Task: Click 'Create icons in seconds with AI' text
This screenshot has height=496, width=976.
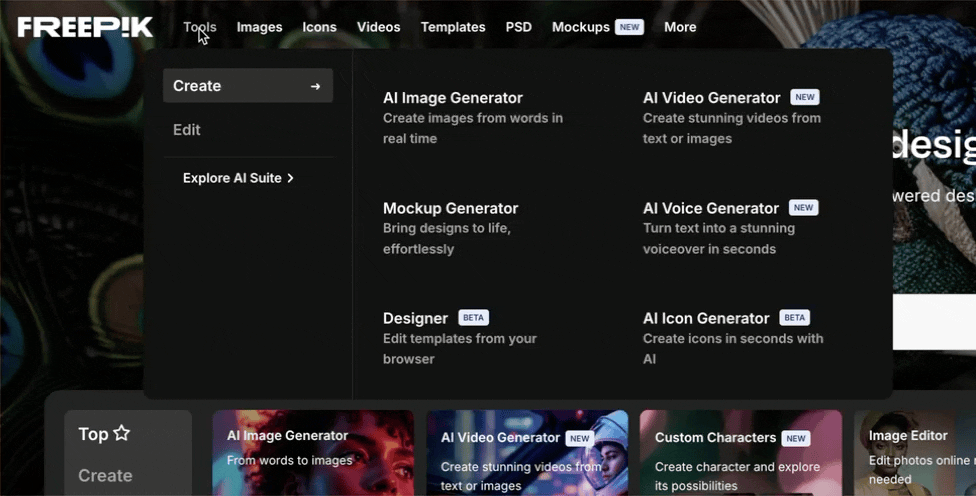Action: pyautogui.click(x=733, y=349)
